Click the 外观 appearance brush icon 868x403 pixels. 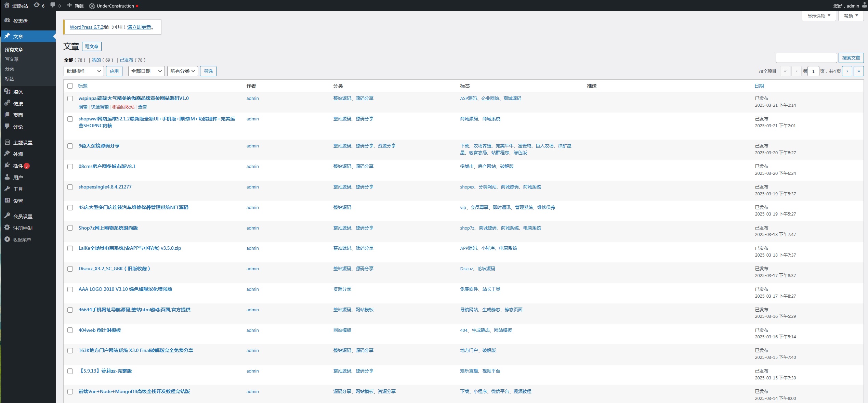(7, 154)
